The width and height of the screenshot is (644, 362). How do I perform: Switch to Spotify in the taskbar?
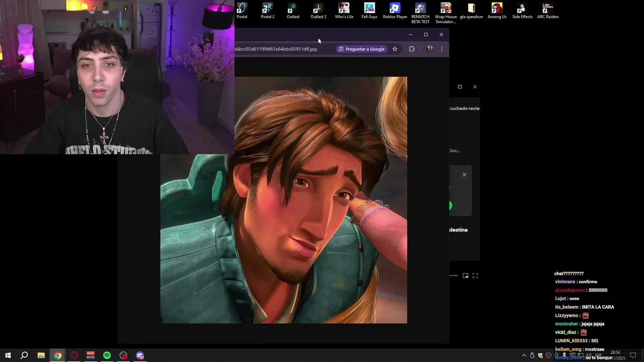click(107, 355)
